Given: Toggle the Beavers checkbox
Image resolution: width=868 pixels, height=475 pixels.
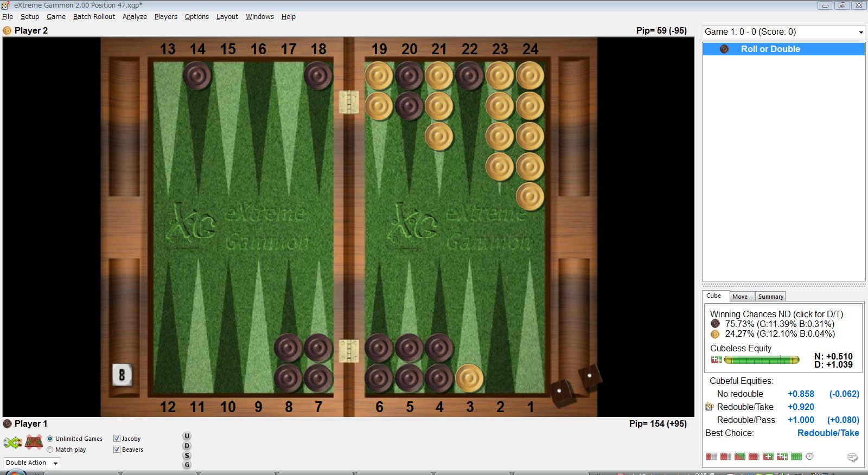Looking at the screenshot, I should pos(117,450).
